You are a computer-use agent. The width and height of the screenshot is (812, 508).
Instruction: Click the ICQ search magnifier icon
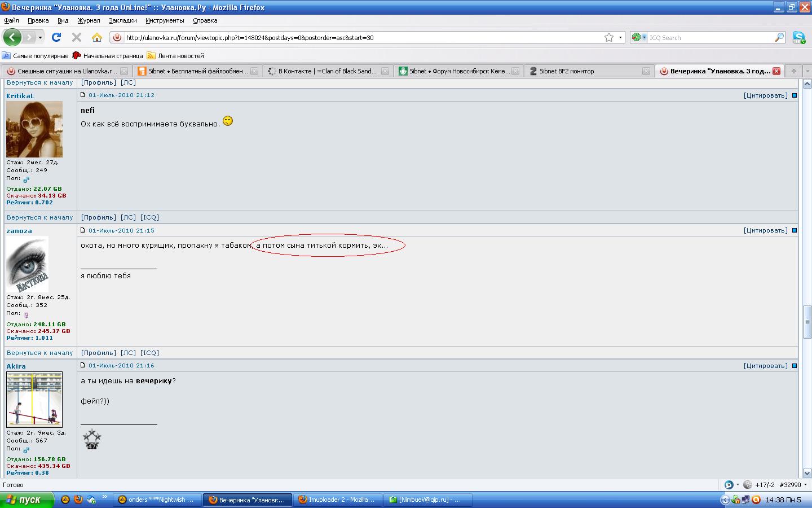tap(779, 37)
